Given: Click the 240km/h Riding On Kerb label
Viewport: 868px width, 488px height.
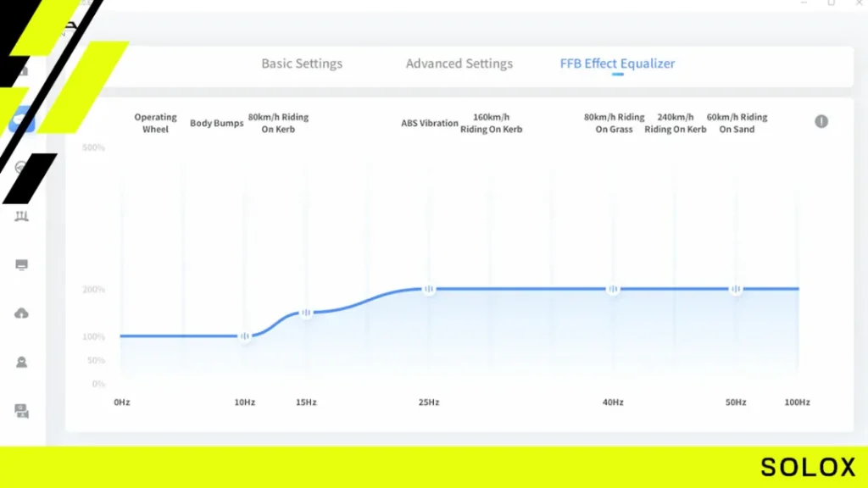Looking at the screenshot, I should point(676,123).
